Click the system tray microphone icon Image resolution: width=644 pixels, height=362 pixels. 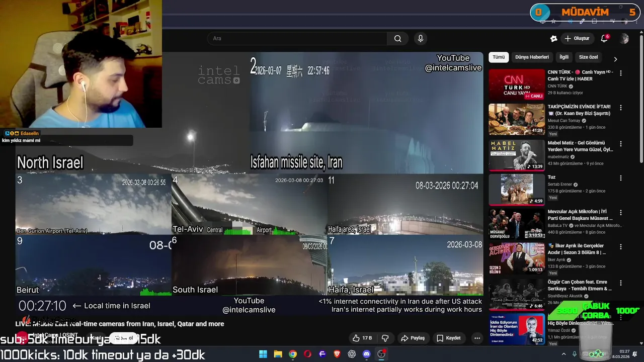pos(575,354)
